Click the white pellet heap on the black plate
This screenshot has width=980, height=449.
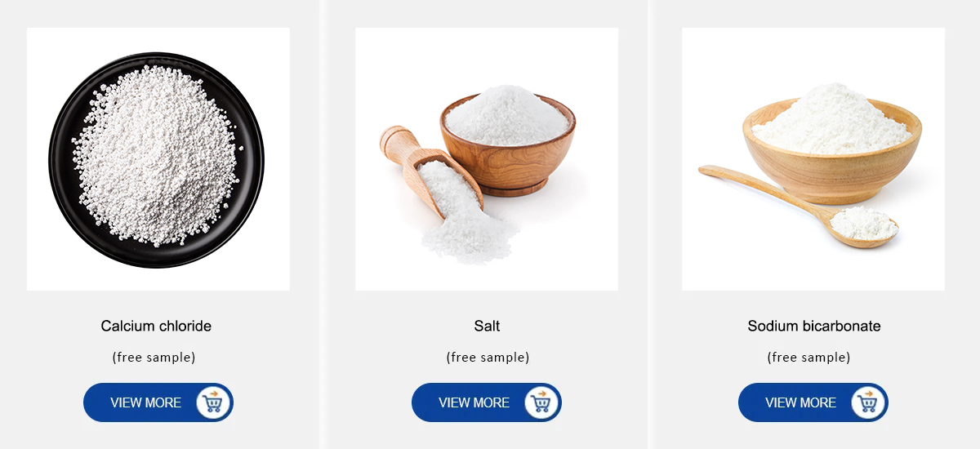tap(157, 155)
